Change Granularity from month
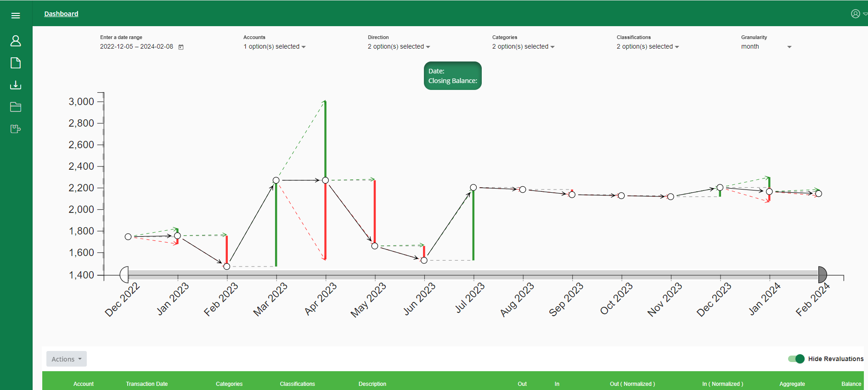The height and width of the screenshot is (390, 868). [x=766, y=47]
